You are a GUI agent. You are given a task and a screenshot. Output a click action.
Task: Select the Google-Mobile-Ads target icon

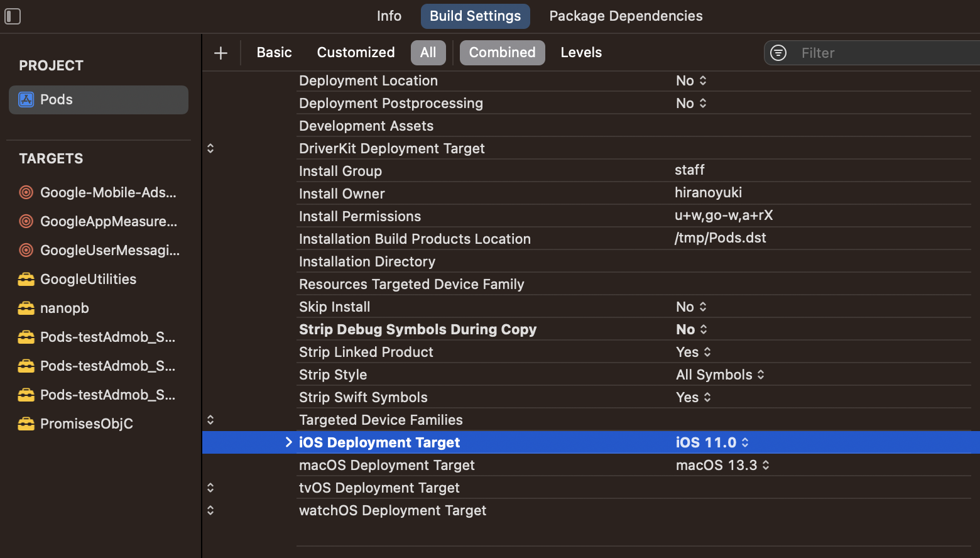[26, 192]
